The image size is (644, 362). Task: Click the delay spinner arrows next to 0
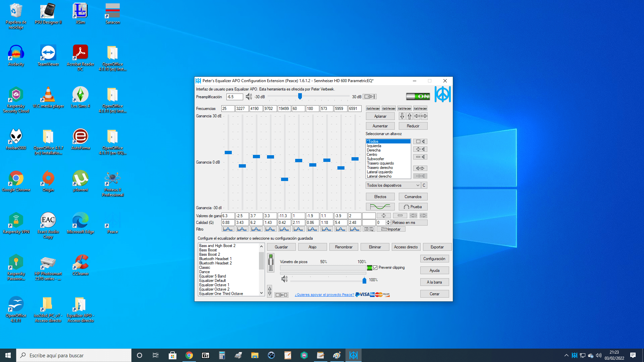click(388, 223)
